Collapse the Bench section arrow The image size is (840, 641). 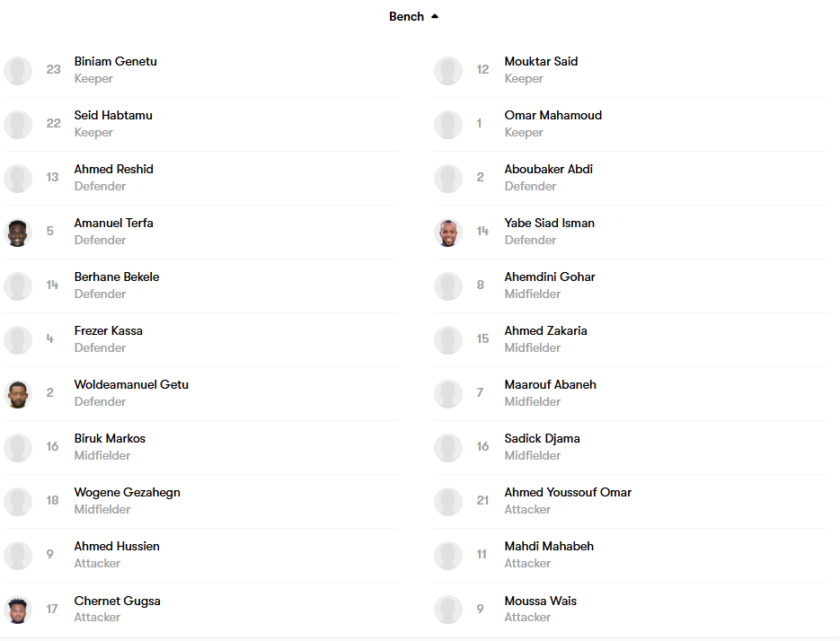coord(435,16)
